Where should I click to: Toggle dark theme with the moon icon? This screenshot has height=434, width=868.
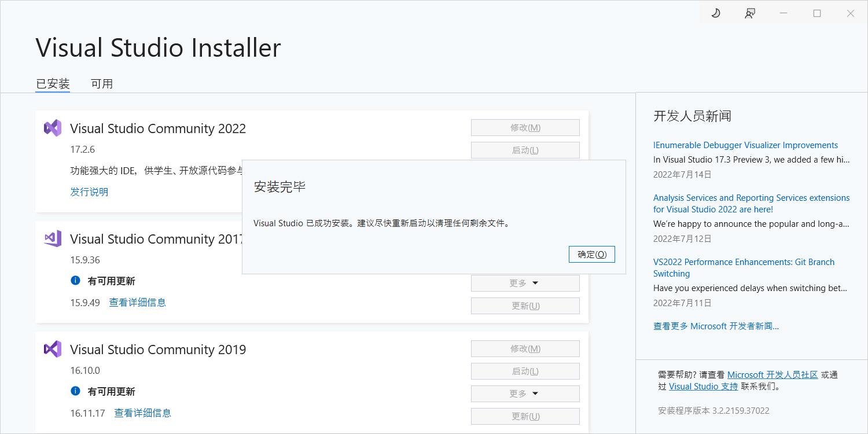click(x=715, y=12)
